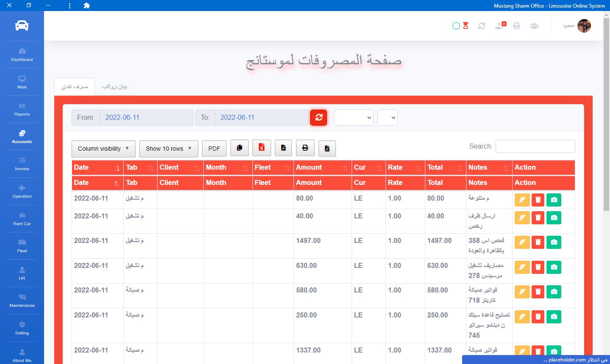Open the Fleet section in sidebar
Viewport: 610px width, 364px height.
tap(22, 246)
